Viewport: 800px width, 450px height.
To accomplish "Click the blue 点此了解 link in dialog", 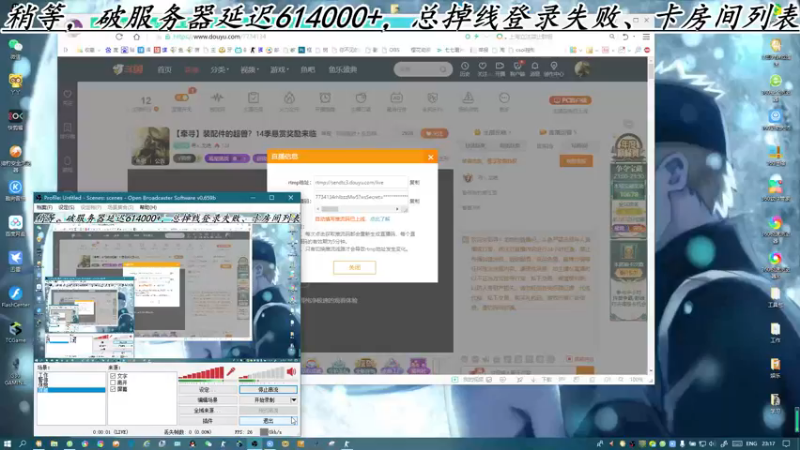I will [380, 219].
